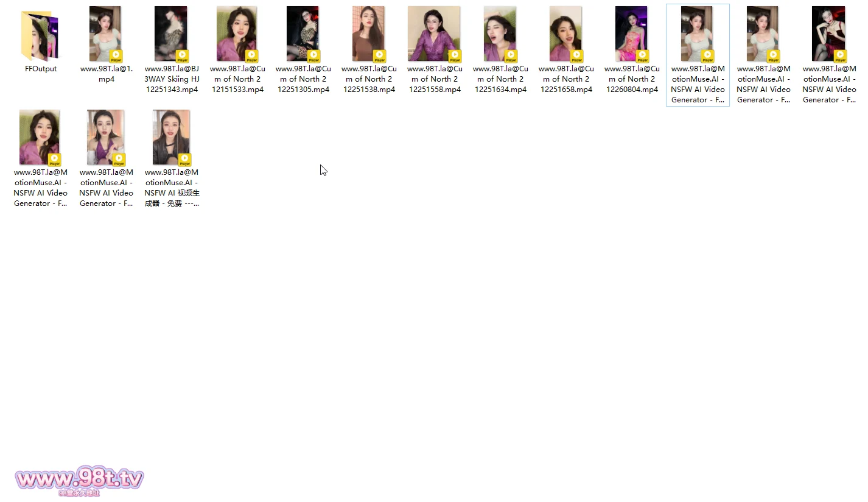
Task: Select the 12260804.mp4 video thumbnail
Action: 631,34
